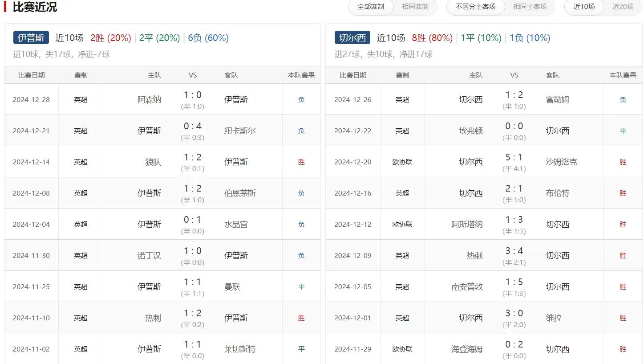Image resolution: width=644 pixels, height=364 pixels.
Task: Click 本队赛果 header in 切尔西 table
Action: pos(623,75)
